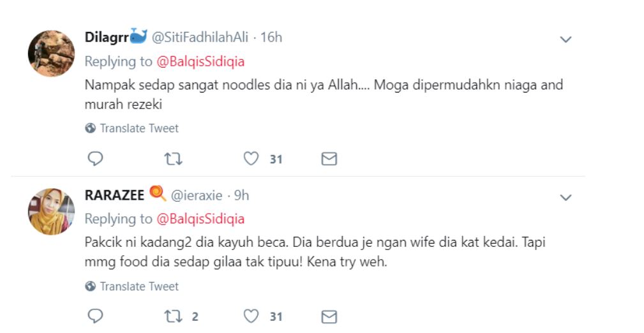The height and width of the screenshot is (333, 644).
Task: Open more options chevron on Dilagrr's tweet
Action: [x=565, y=40]
